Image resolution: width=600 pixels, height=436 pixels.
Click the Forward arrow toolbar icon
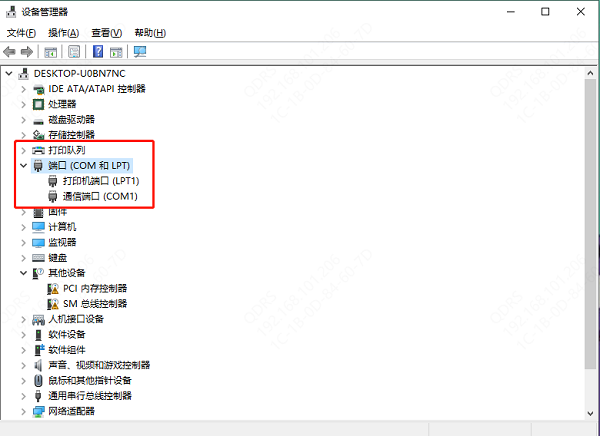tap(25, 51)
